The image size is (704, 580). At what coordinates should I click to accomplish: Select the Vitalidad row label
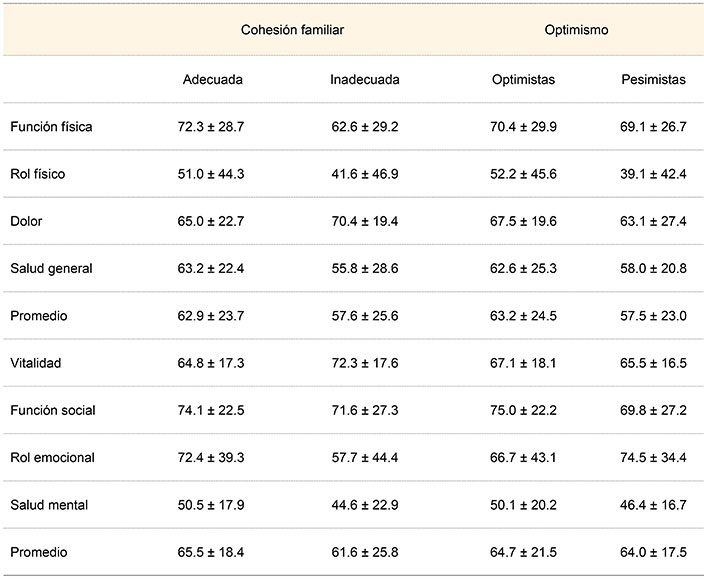click(x=35, y=363)
